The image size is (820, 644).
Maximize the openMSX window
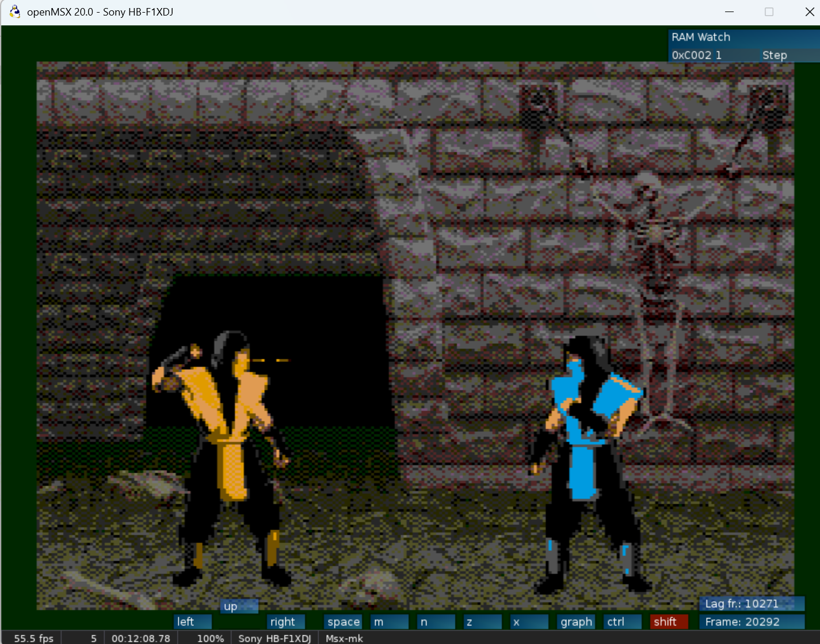(769, 11)
